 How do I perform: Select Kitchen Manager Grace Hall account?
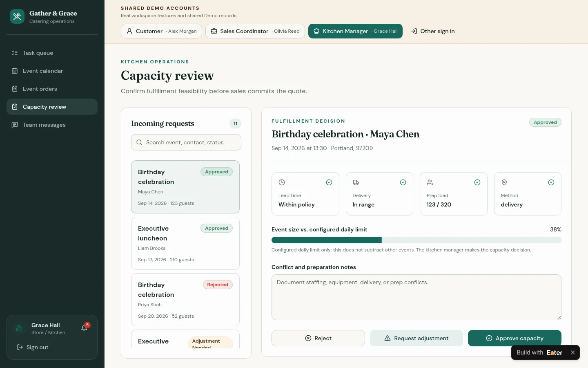[x=355, y=31]
